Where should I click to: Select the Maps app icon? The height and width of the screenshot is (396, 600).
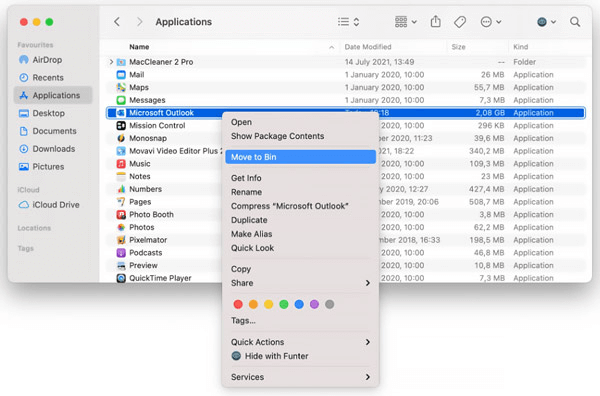[x=121, y=87]
